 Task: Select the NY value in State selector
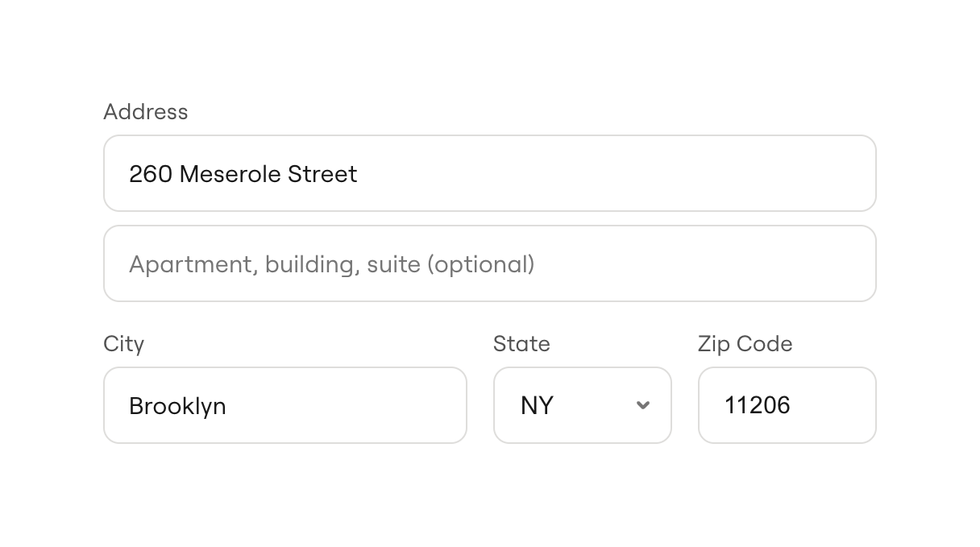click(x=537, y=405)
